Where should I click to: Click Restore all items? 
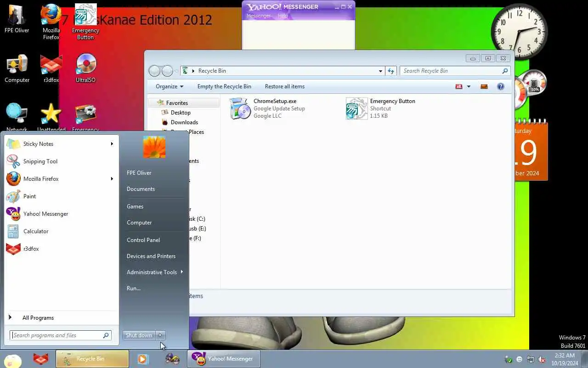[285, 86]
